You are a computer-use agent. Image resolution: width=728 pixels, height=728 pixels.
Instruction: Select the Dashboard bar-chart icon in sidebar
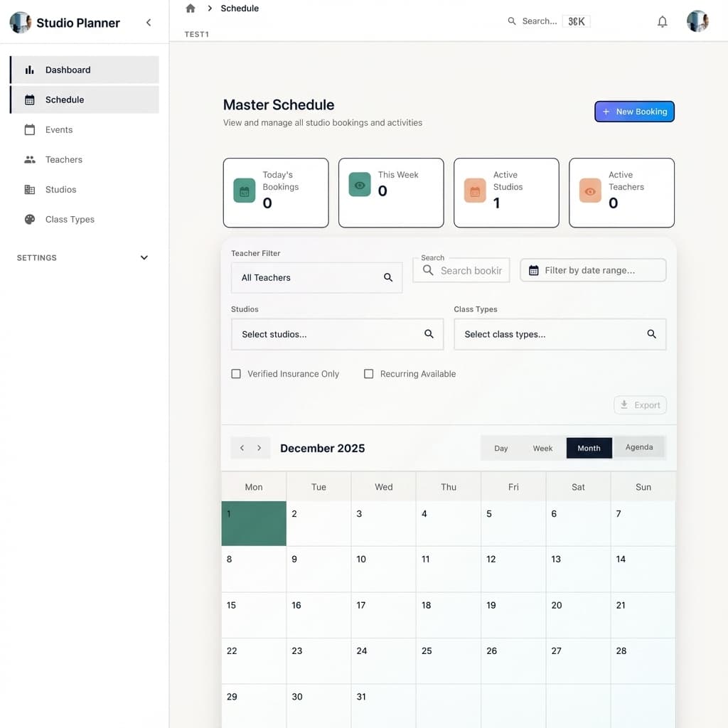(x=30, y=70)
